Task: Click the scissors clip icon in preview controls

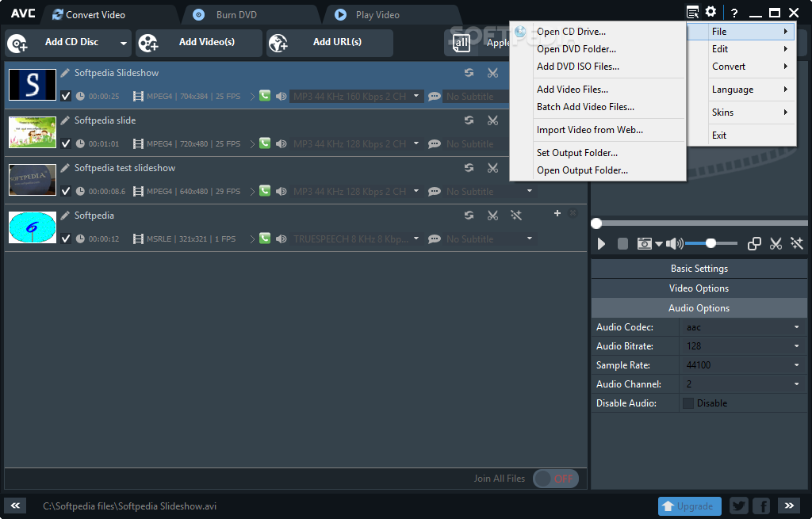Action: point(776,244)
